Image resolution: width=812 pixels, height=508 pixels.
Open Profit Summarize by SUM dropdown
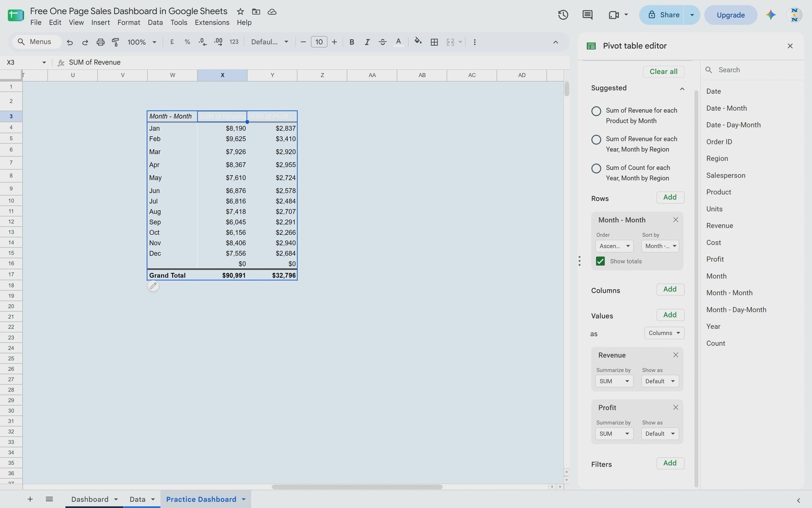pos(614,434)
